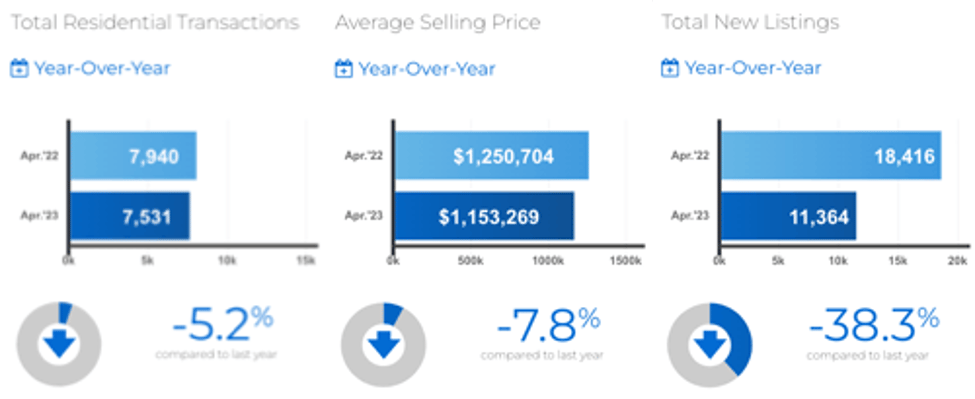Click the Total New Listings heading
Viewport: 975px width, 399px height.
point(750,23)
